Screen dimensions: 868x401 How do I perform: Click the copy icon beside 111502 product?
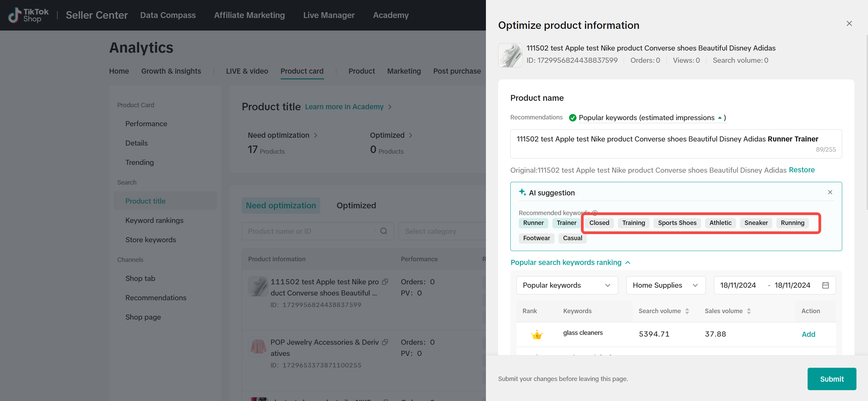pyautogui.click(x=385, y=282)
